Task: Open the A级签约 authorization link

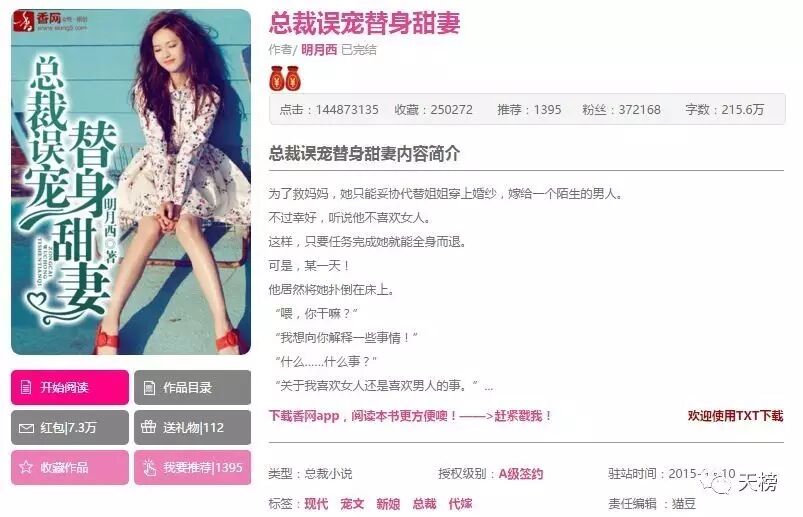Action: point(521,473)
